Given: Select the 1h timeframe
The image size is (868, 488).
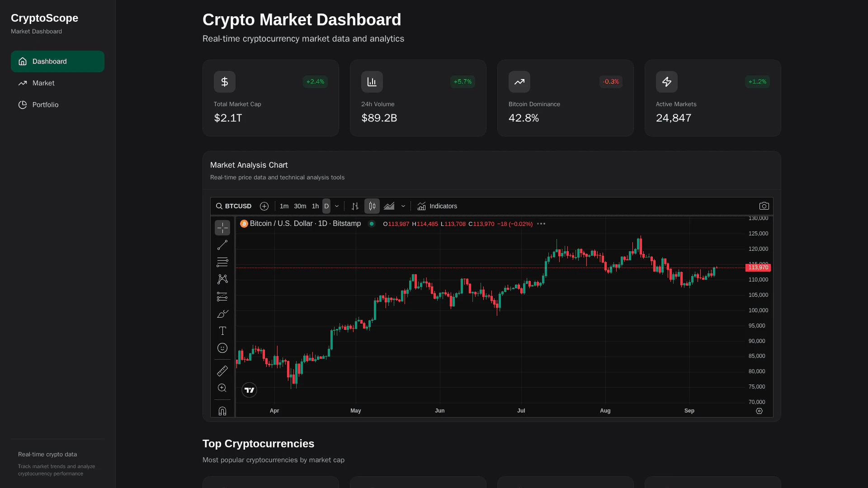Looking at the screenshot, I should click(x=315, y=206).
